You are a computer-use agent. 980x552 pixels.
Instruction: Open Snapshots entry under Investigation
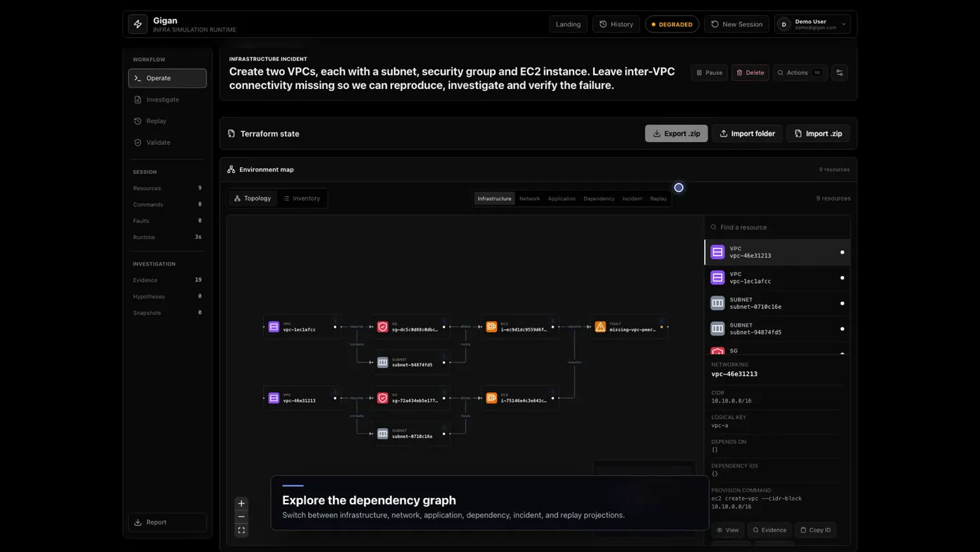tap(167, 312)
